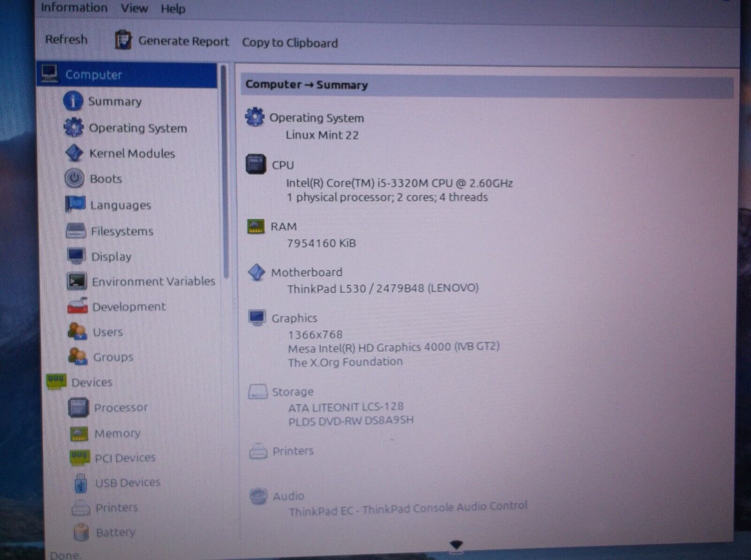Screen dimensions: 751x560
Task: Click the 'Computer → Summary' header
Action: tap(307, 85)
